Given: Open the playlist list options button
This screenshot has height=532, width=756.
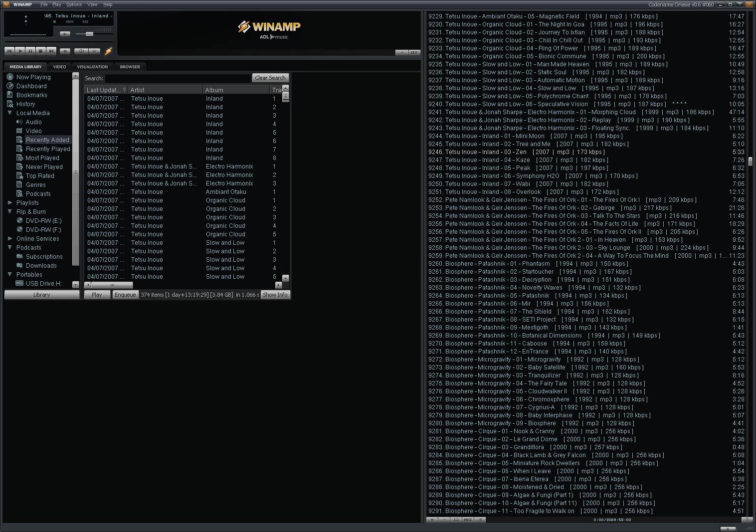Looking at the screenshot, I should 480,520.
